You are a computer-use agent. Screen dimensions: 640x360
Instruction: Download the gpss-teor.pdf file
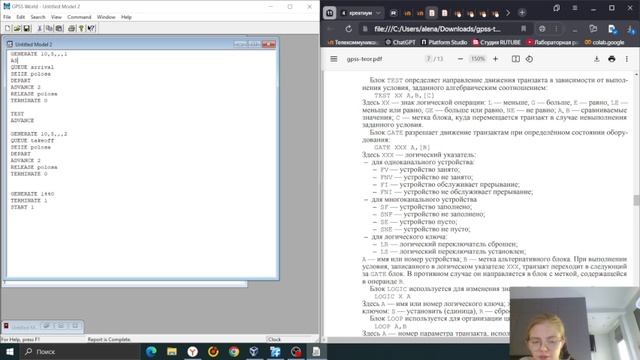pos(596,59)
